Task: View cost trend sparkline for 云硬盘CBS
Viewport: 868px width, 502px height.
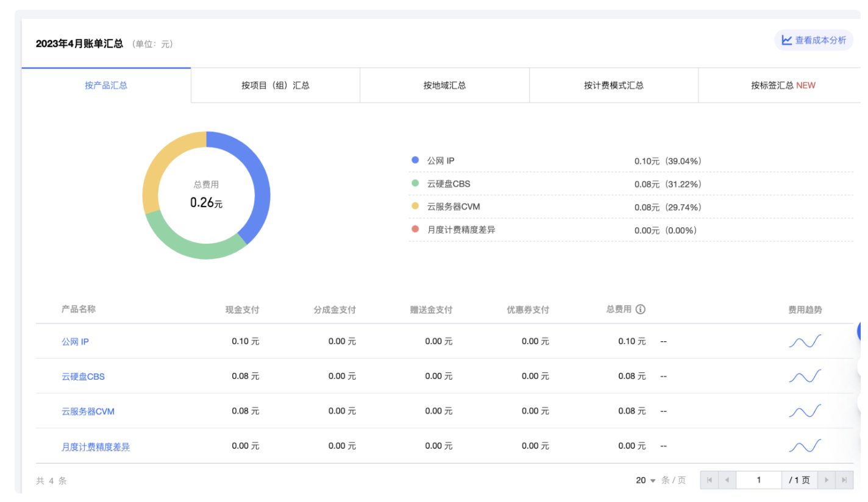Action: point(805,376)
